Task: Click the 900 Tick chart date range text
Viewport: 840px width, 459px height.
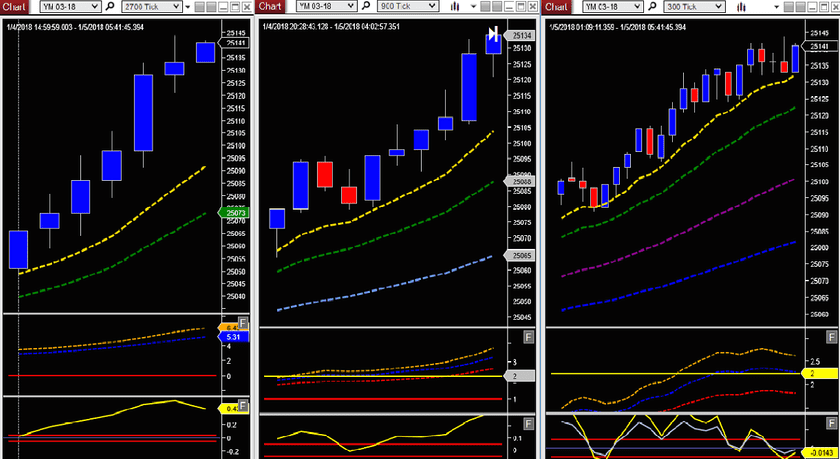Action: tap(331, 27)
